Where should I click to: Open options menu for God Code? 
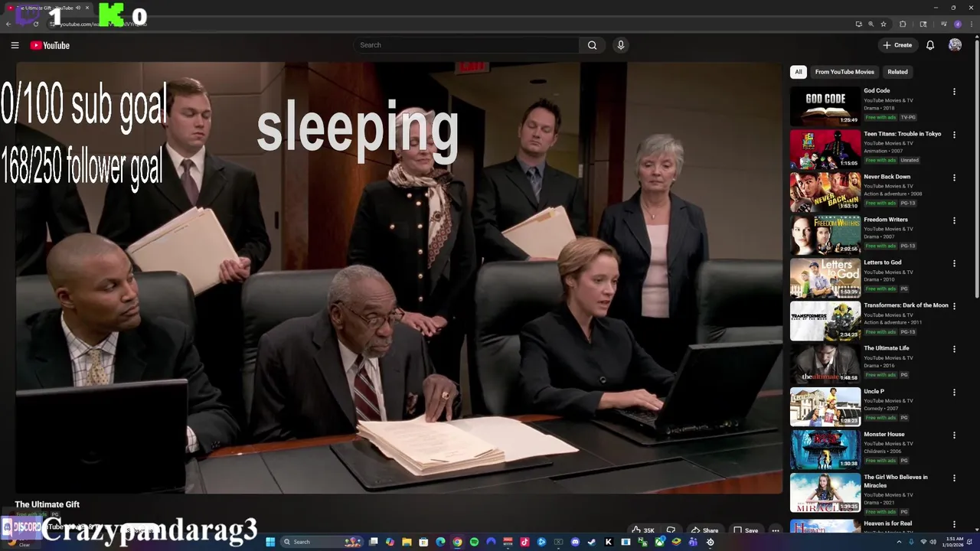click(954, 91)
